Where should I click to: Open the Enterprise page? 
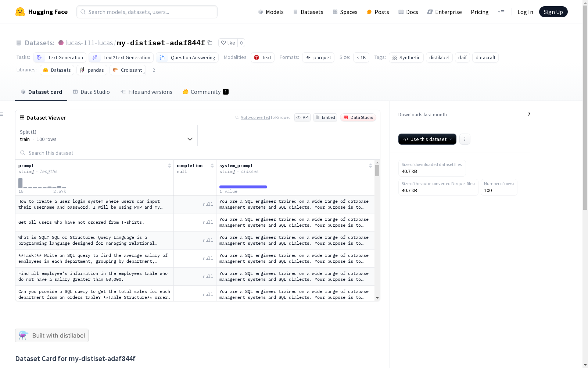point(444,12)
